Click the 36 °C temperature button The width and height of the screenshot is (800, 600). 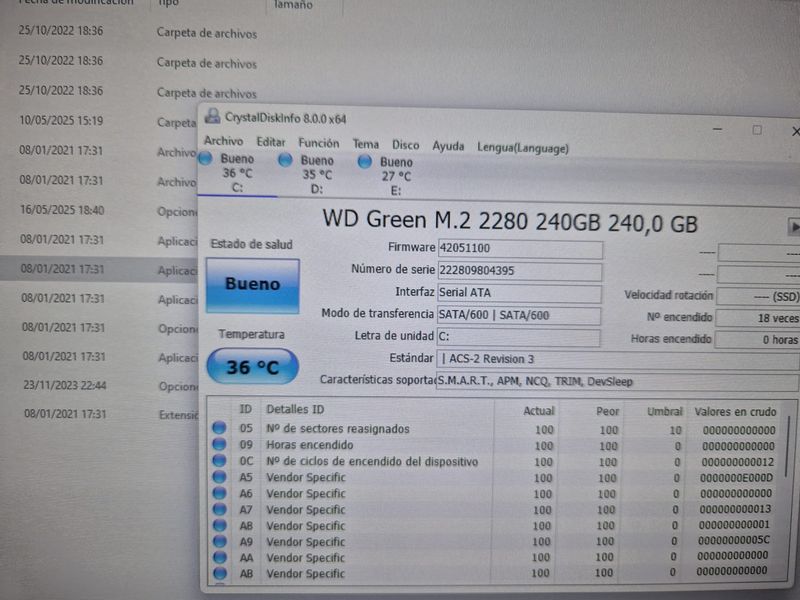[253, 366]
